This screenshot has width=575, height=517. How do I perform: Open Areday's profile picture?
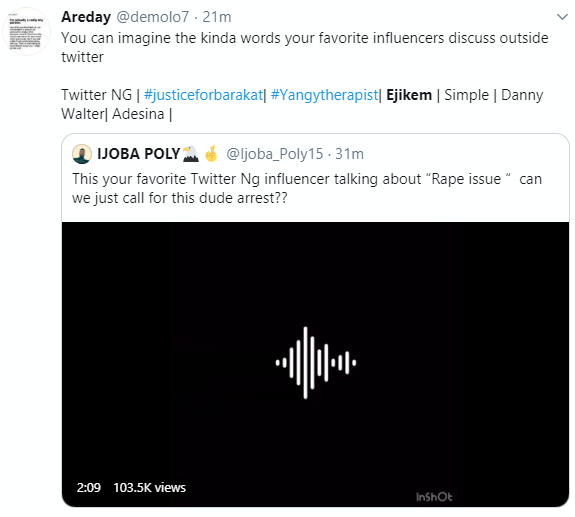coord(26,32)
